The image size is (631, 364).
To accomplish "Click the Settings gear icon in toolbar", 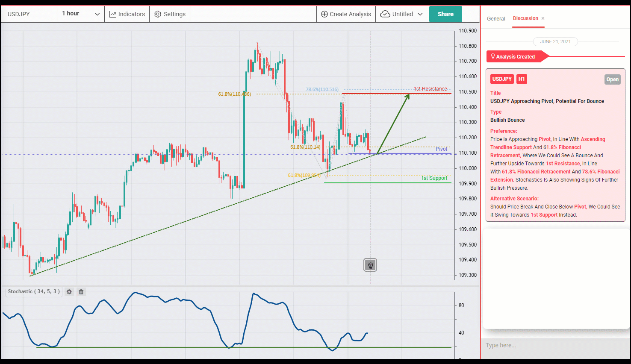I will (x=158, y=14).
